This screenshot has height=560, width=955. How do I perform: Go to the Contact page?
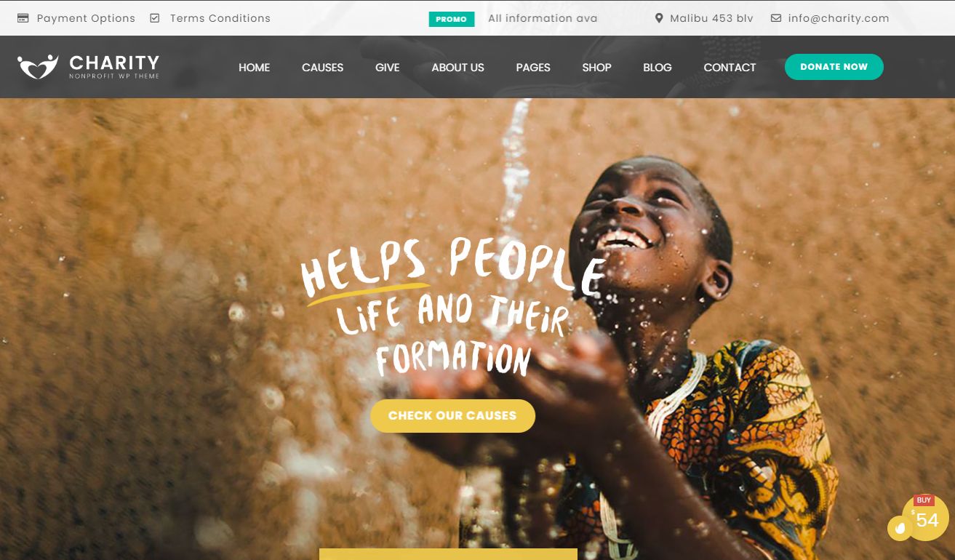point(730,67)
